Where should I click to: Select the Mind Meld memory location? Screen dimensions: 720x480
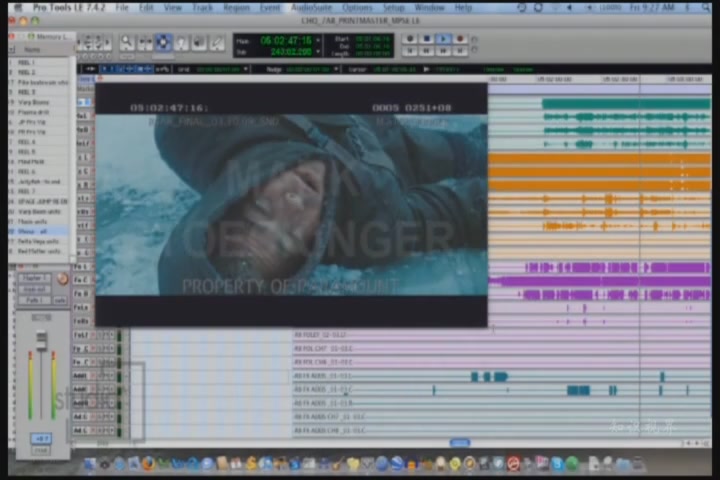(x=41, y=162)
